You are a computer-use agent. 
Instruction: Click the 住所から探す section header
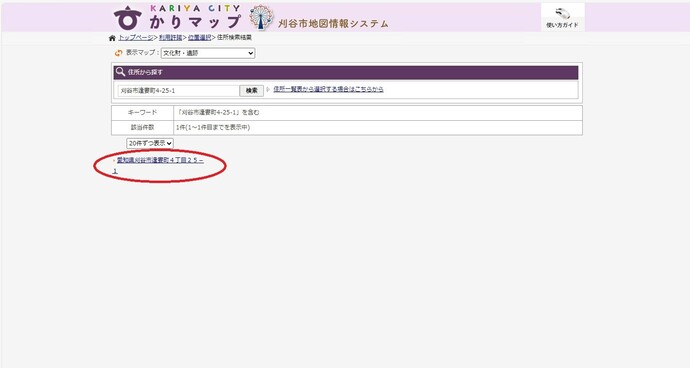point(346,72)
